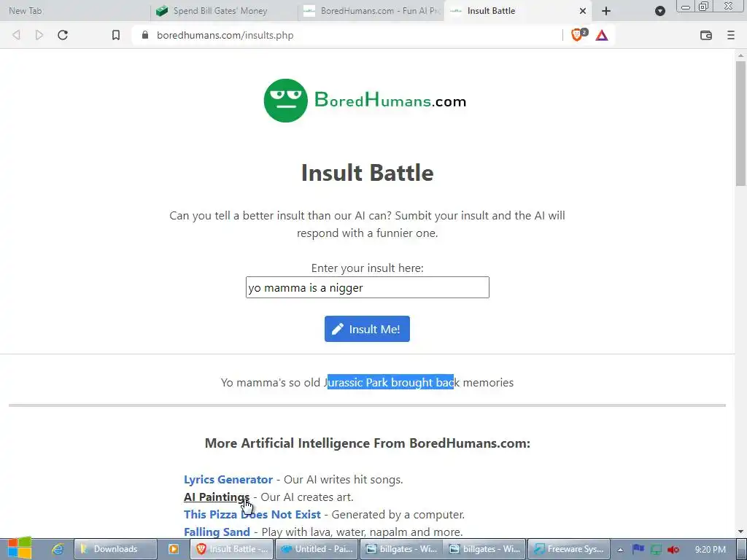Switch to the Spend Bill Gates' Money tab
Image resolution: width=747 pixels, height=560 pixels.
click(x=224, y=10)
